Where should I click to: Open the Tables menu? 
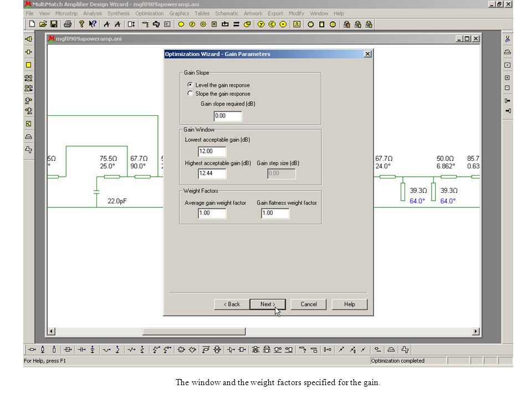click(202, 13)
